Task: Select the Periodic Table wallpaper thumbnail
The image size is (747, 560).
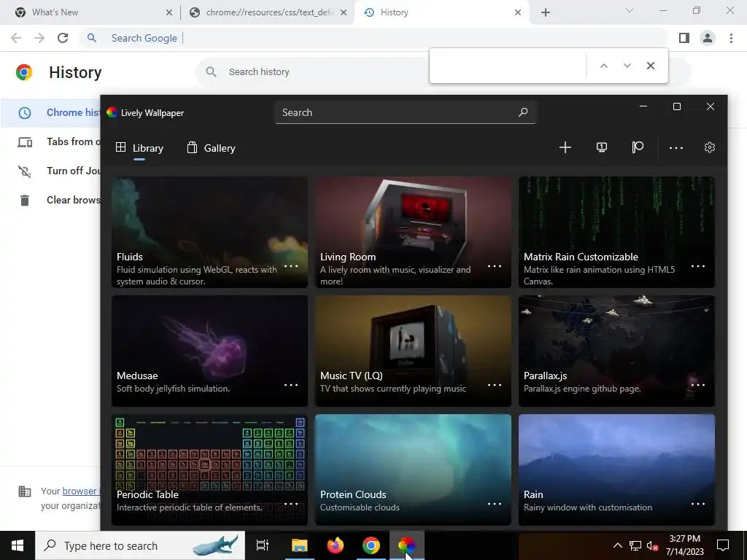Action: (209, 470)
